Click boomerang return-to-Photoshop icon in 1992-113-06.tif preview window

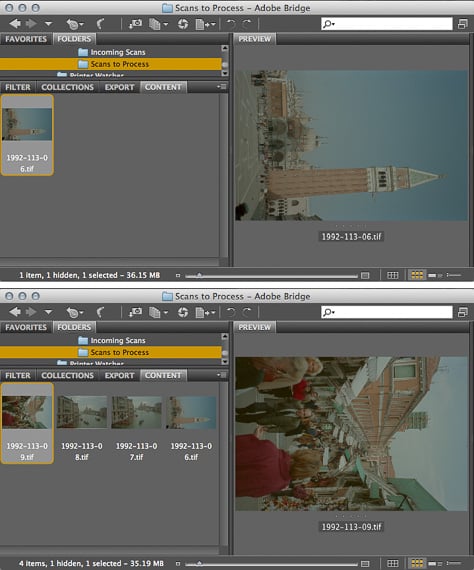click(x=100, y=24)
